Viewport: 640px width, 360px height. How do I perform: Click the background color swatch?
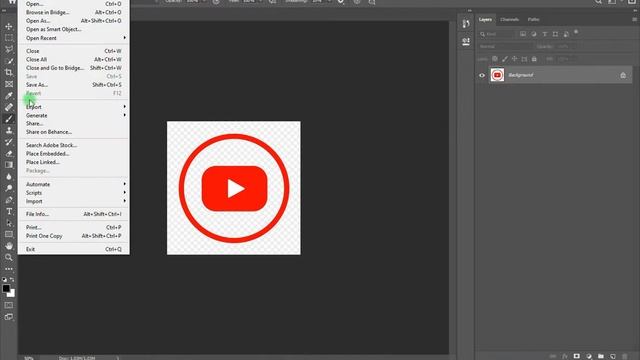coord(12,294)
